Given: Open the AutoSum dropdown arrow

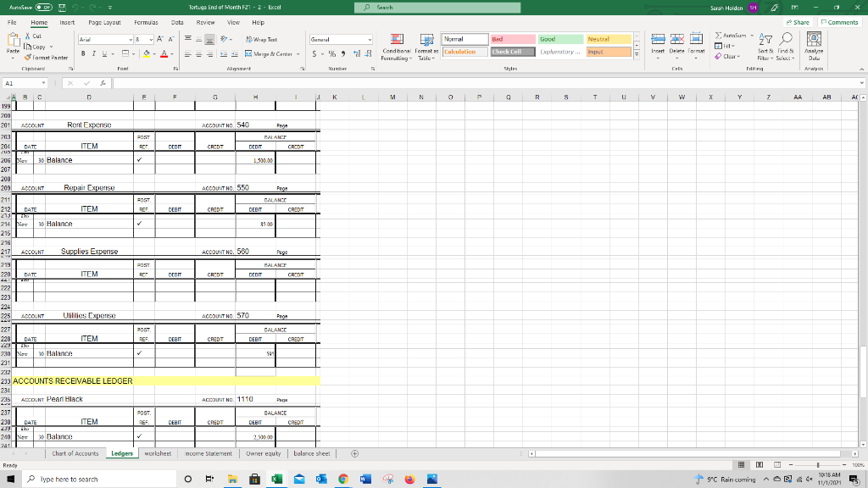Looking at the screenshot, I should pos(752,36).
